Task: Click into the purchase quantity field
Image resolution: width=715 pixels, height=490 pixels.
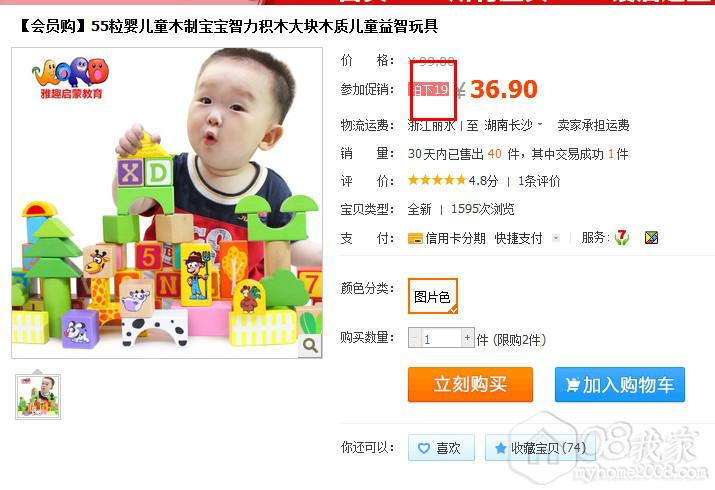Action: click(441, 338)
